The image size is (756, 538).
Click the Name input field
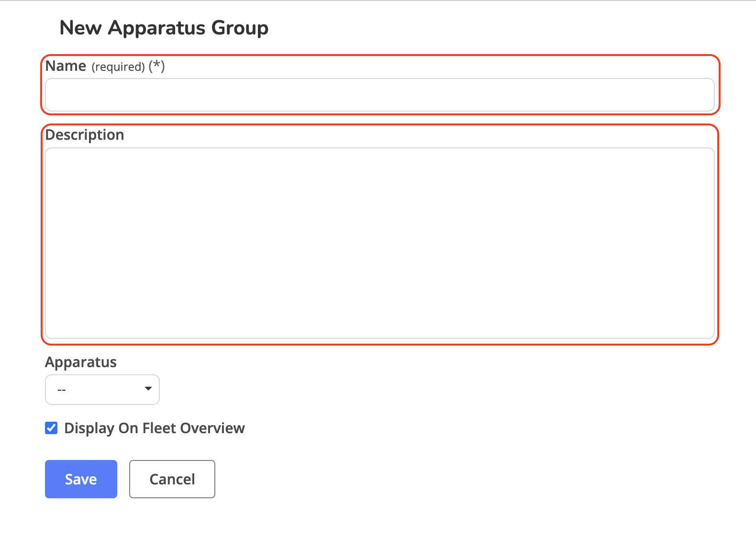pos(379,95)
